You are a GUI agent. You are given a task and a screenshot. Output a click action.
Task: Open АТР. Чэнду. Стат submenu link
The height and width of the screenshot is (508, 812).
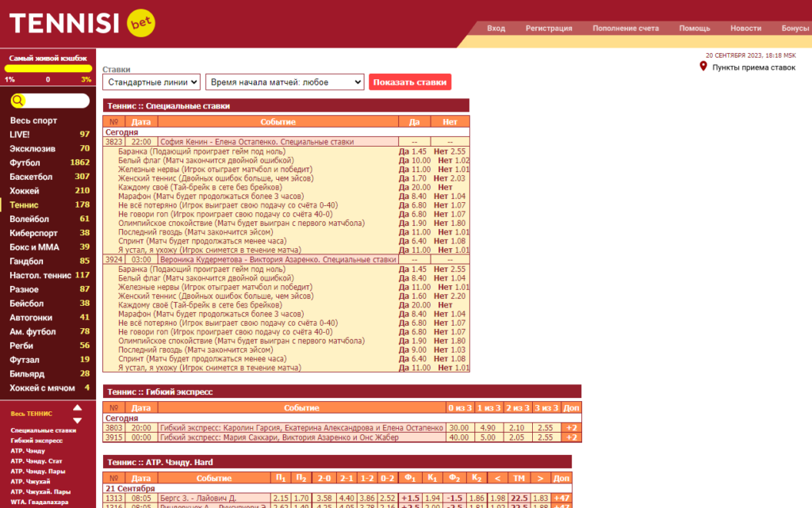pyautogui.click(x=36, y=461)
